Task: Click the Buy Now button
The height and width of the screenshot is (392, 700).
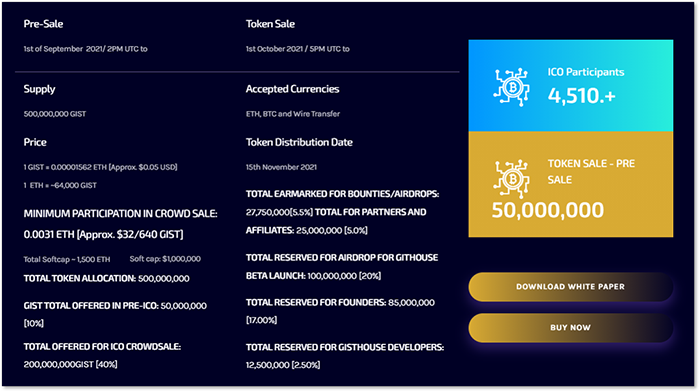Action: (x=571, y=328)
